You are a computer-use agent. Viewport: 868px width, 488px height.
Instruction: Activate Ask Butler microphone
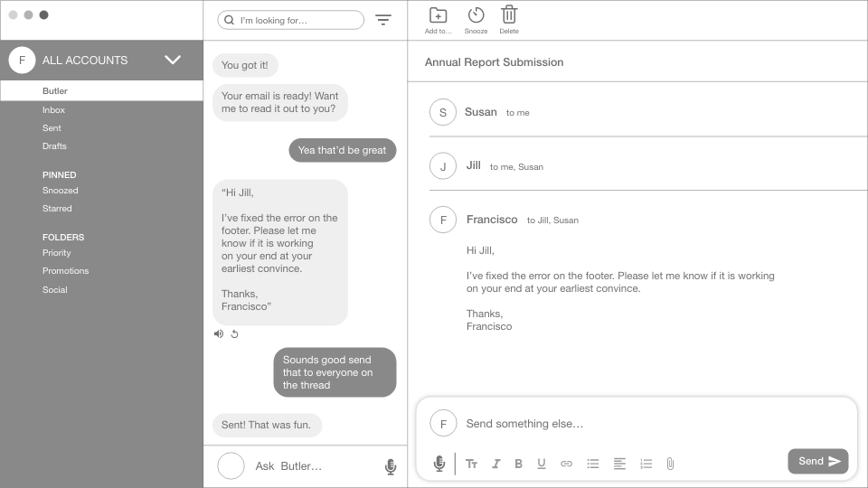391,466
